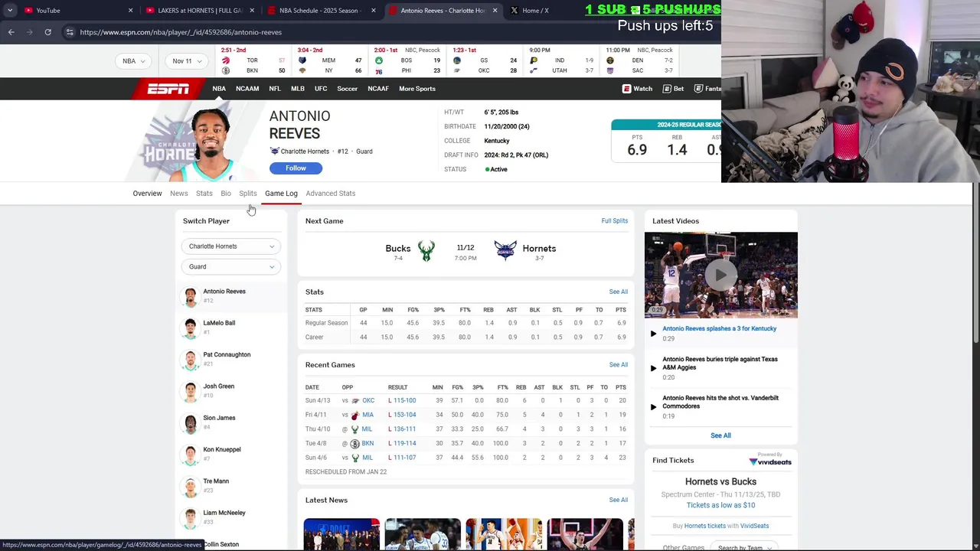The width and height of the screenshot is (980, 551).
Task: Click the Hornets tickets link
Action: pos(705,527)
